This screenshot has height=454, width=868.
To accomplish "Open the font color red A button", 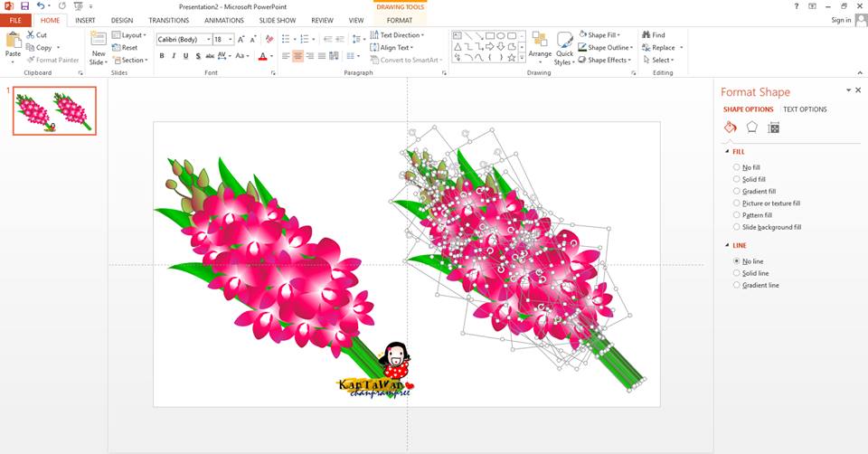I will (262, 56).
